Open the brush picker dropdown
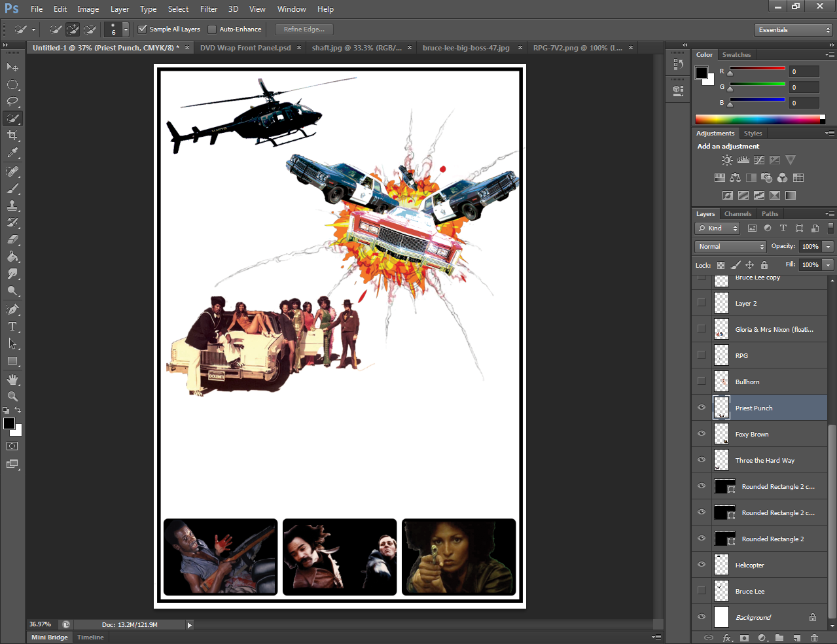Viewport: 837px width, 644px height. [126, 29]
